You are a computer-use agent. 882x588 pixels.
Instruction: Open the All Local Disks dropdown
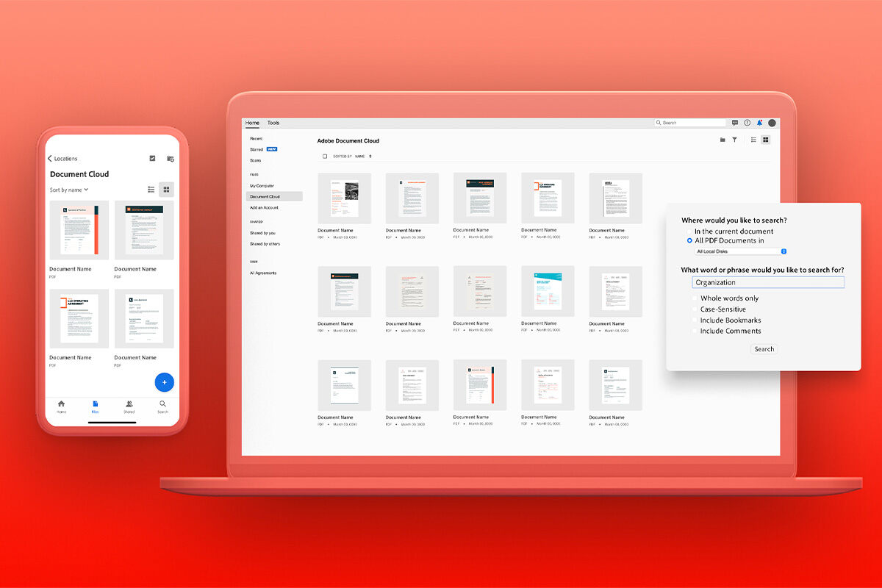point(741,251)
